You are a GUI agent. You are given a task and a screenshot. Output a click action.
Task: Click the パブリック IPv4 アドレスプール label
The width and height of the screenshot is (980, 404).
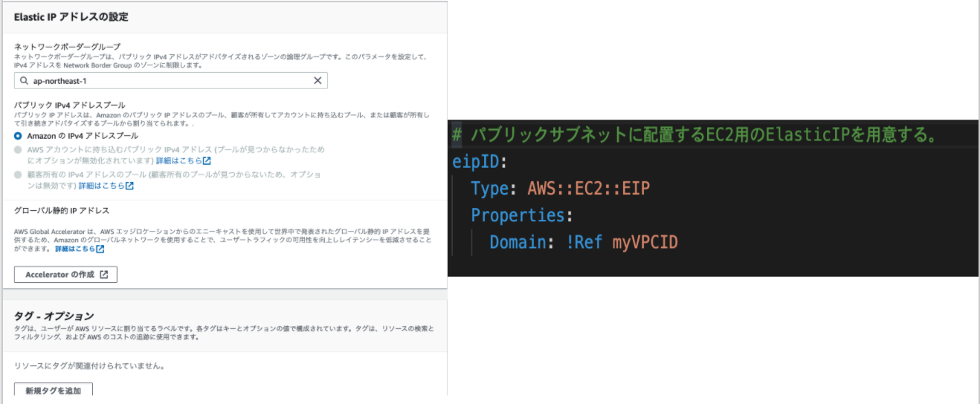(70, 105)
